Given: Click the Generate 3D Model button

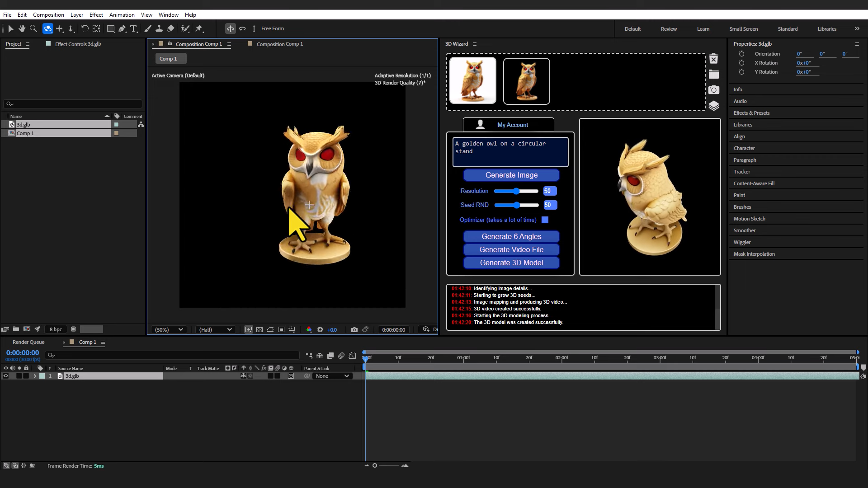Looking at the screenshot, I should pyautogui.click(x=511, y=263).
